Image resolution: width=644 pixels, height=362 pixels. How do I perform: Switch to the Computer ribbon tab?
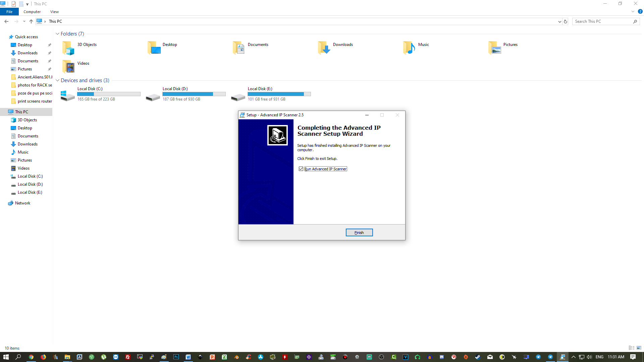tap(32, 12)
